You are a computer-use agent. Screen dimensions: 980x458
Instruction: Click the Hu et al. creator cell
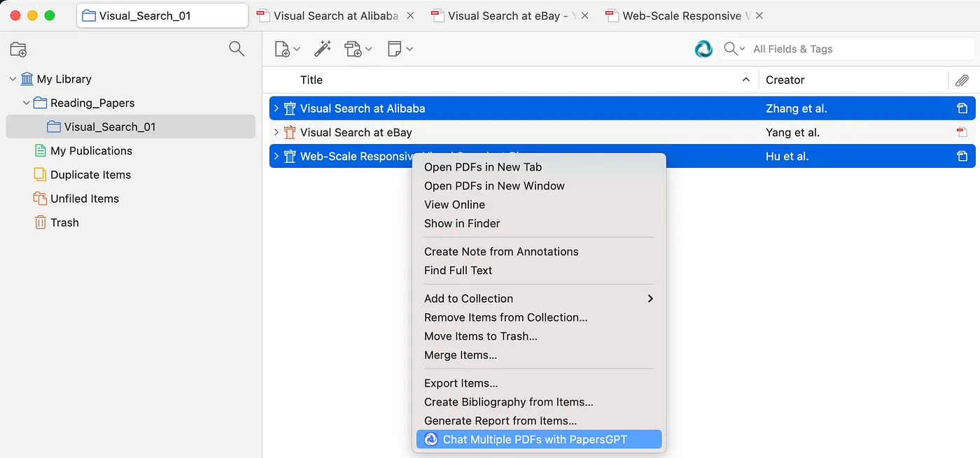coord(787,157)
